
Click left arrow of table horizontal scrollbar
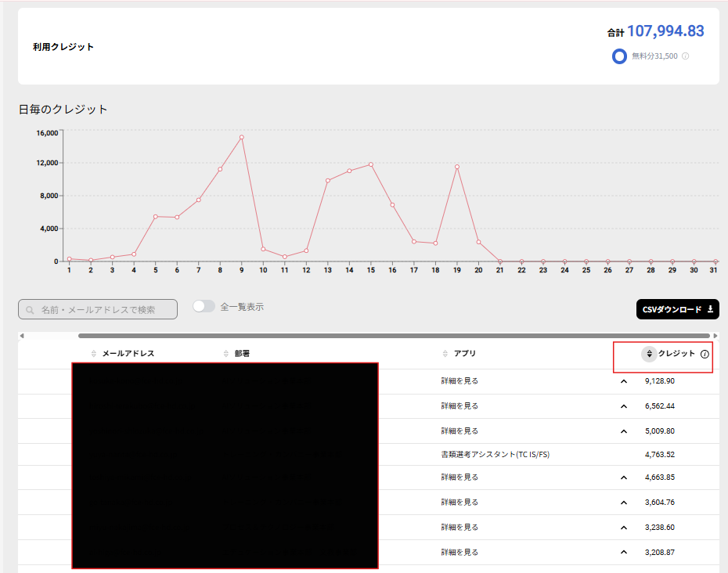click(x=22, y=336)
